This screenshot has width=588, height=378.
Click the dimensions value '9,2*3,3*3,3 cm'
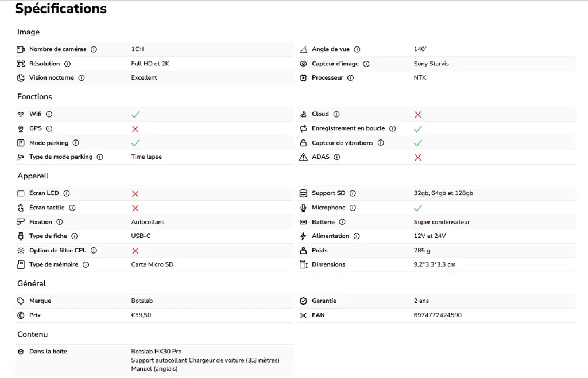(435, 264)
